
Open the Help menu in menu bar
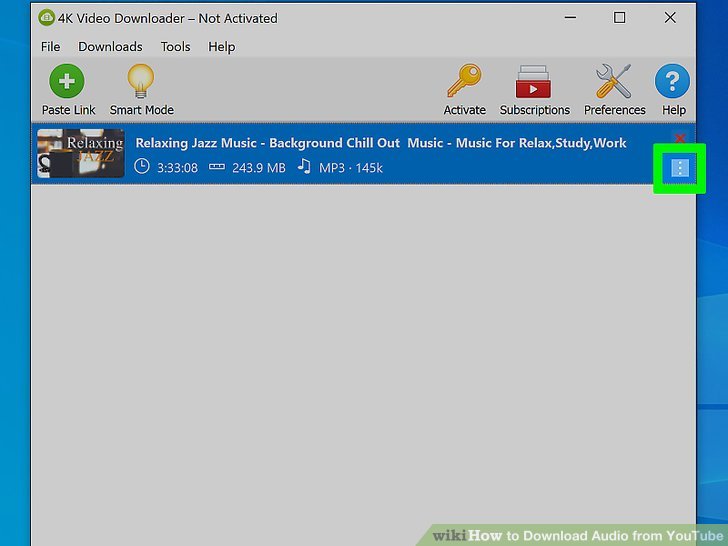tap(221, 47)
